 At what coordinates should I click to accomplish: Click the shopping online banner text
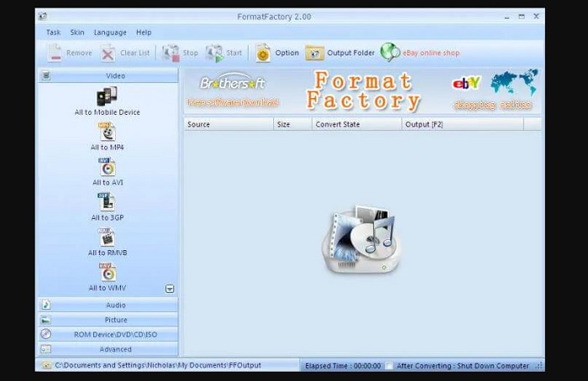[493, 105]
